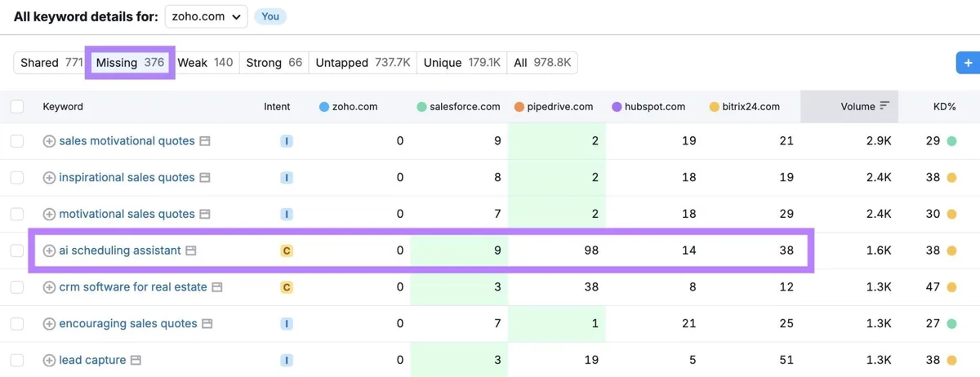The width and height of the screenshot is (980, 377).
Task: Switch to the Untapped tab
Action: click(363, 63)
